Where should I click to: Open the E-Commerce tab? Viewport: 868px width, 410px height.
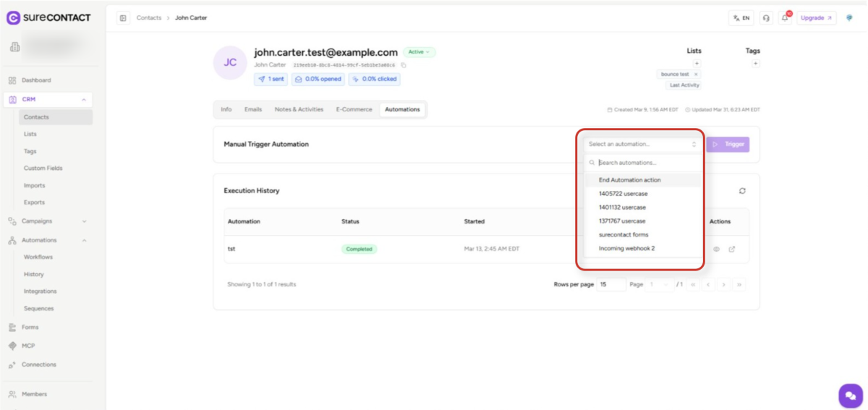coord(354,109)
